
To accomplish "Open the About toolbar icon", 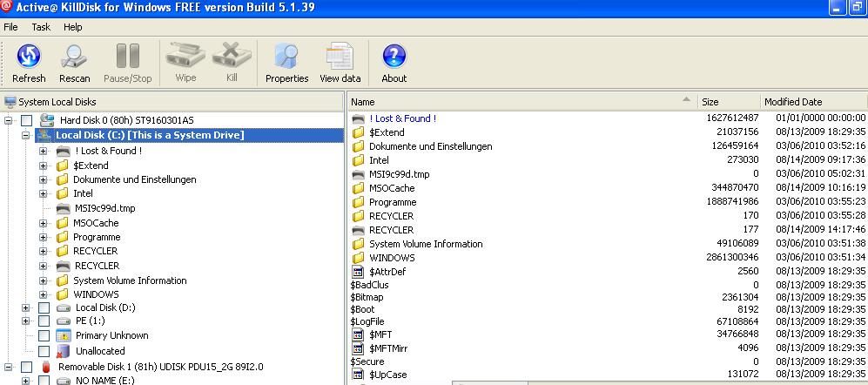I will click(x=394, y=57).
